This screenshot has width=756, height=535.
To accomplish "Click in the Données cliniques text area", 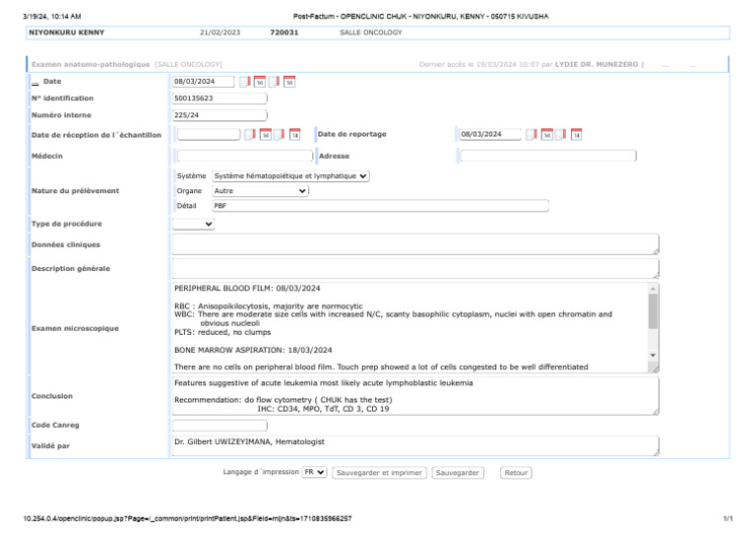I will (414, 244).
